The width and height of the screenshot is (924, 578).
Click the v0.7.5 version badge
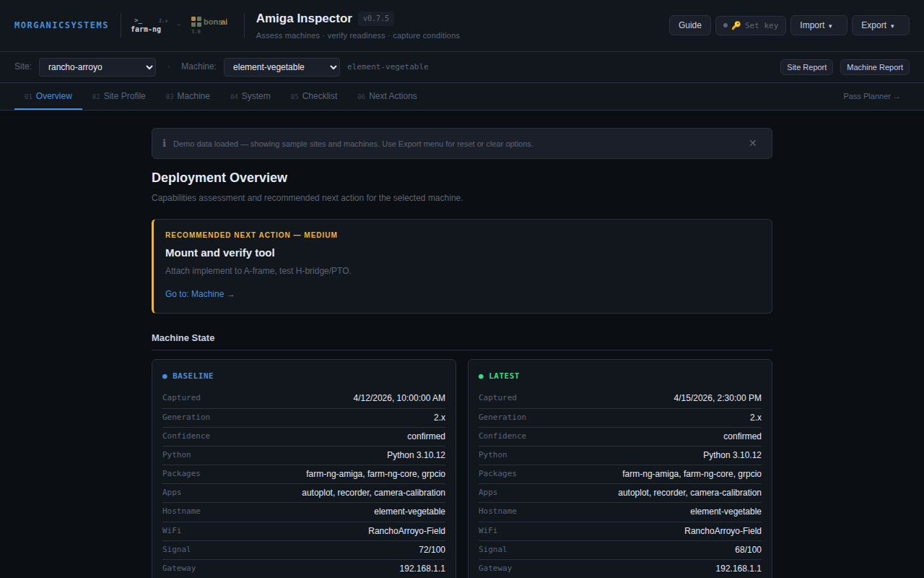pyautogui.click(x=375, y=19)
